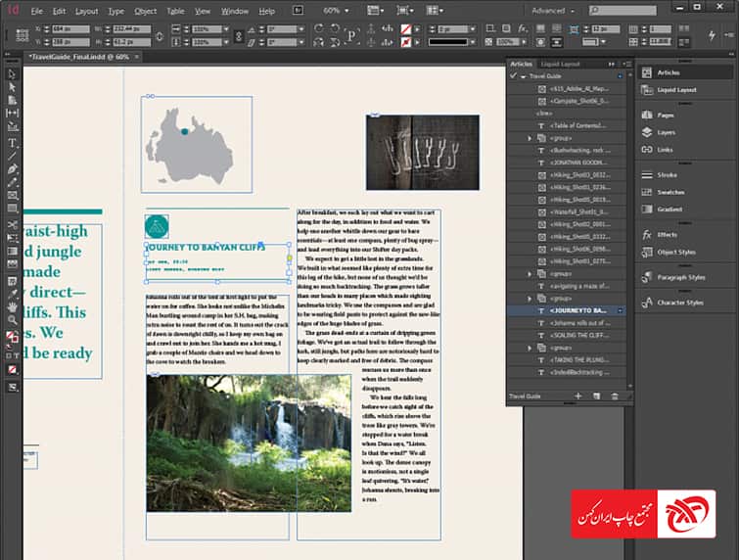739x560 pixels.
Task: Click the Fill swatch in control panel
Action: 406,29
